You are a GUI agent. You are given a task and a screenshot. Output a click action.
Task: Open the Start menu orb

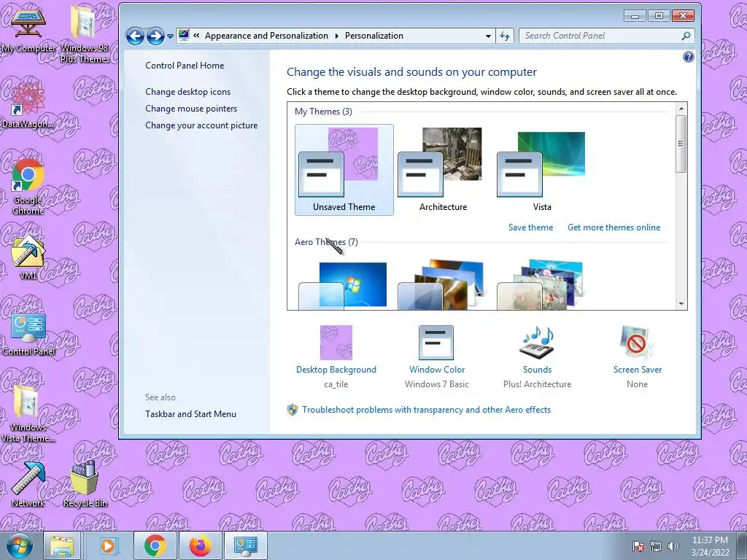(x=19, y=545)
